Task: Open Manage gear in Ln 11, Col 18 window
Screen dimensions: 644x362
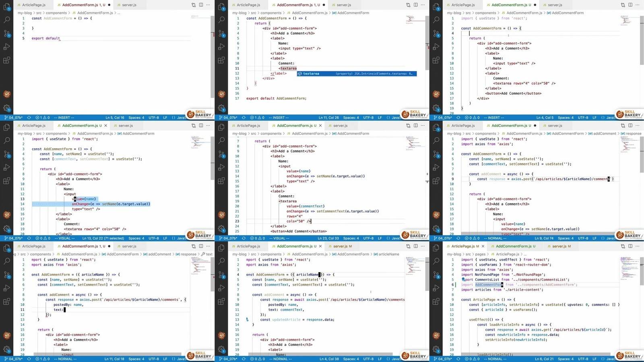Action: point(7,349)
